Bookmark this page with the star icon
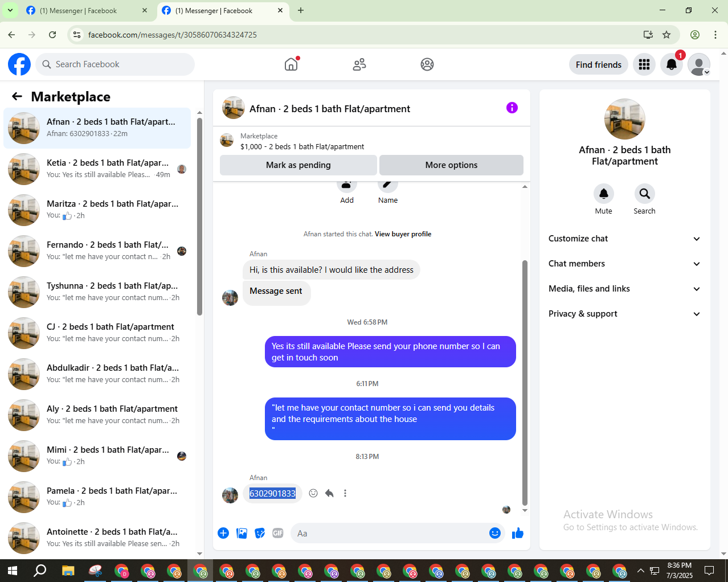 pyautogui.click(x=666, y=35)
